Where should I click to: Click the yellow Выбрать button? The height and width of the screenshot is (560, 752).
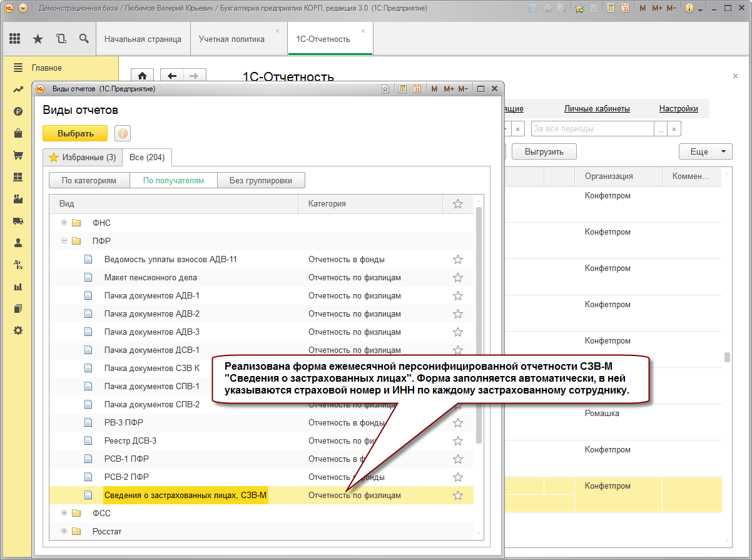pos(75,133)
